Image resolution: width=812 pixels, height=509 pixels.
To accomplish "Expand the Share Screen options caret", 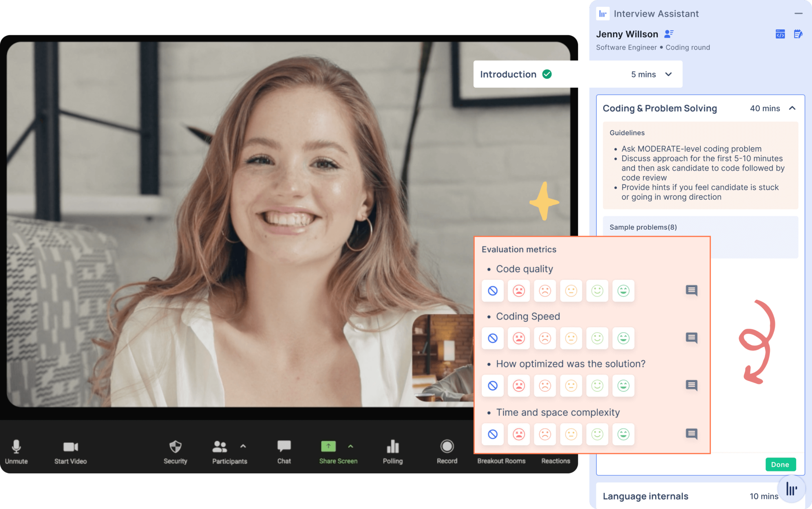I will pos(350,446).
